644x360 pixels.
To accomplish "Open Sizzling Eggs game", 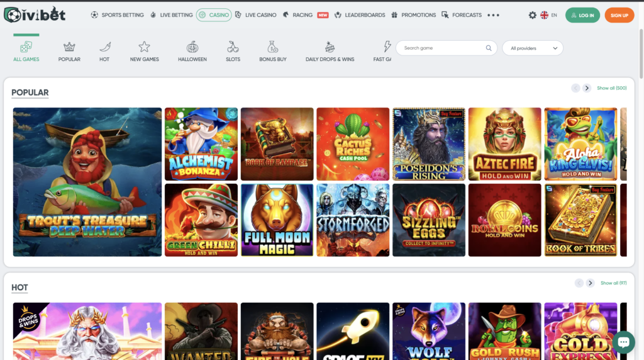I will [429, 220].
